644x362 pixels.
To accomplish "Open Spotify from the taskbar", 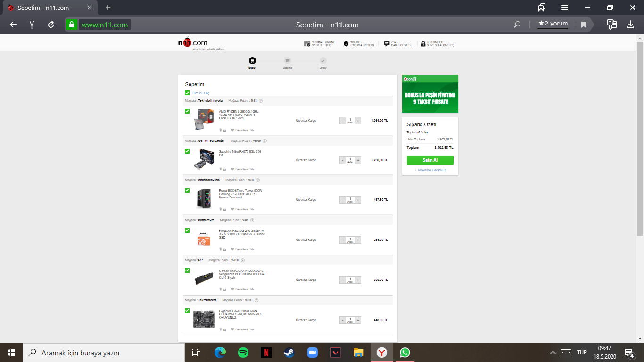I will tap(243, 353).
